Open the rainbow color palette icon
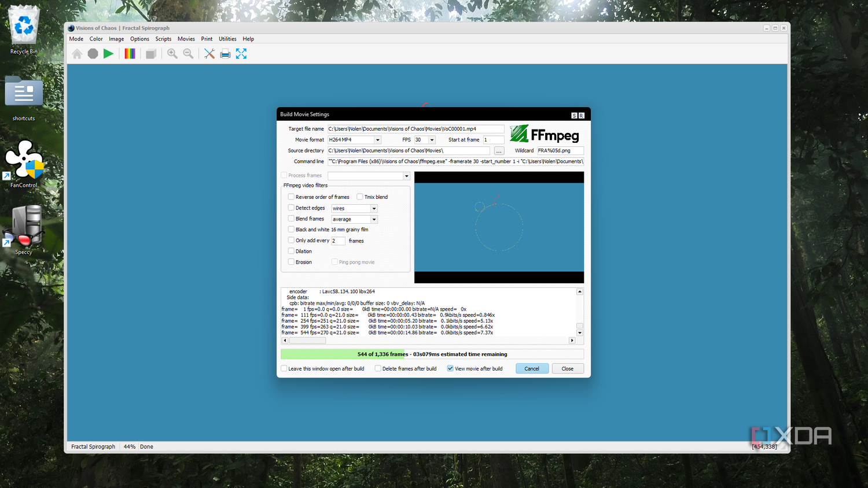Screen dimensions: 868x488 130,54
